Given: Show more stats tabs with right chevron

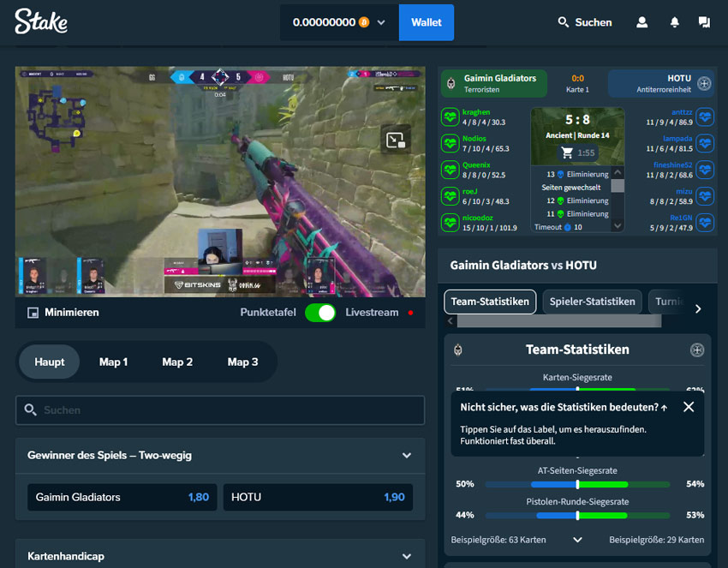Looking at the screenshot, I should [x=698, y=309].
